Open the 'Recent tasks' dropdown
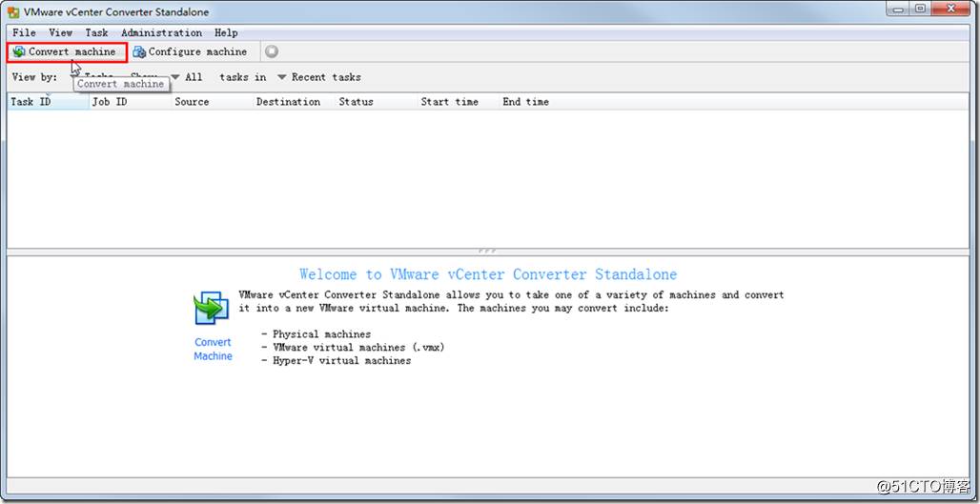 [282, 77]
